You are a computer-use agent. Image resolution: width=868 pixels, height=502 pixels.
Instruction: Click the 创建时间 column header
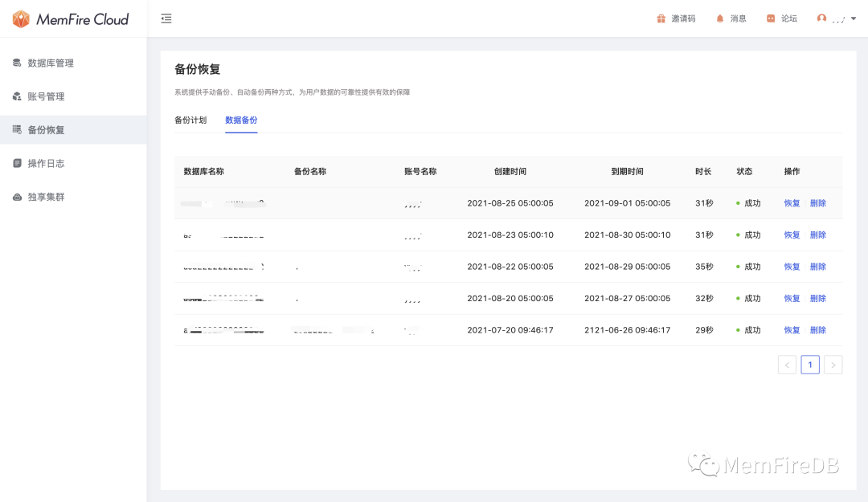[510, 172]
